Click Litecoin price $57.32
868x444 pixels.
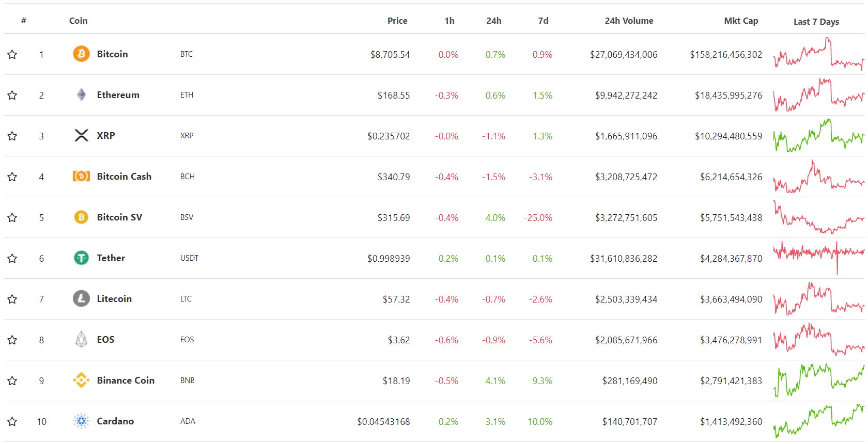[396, 299]
